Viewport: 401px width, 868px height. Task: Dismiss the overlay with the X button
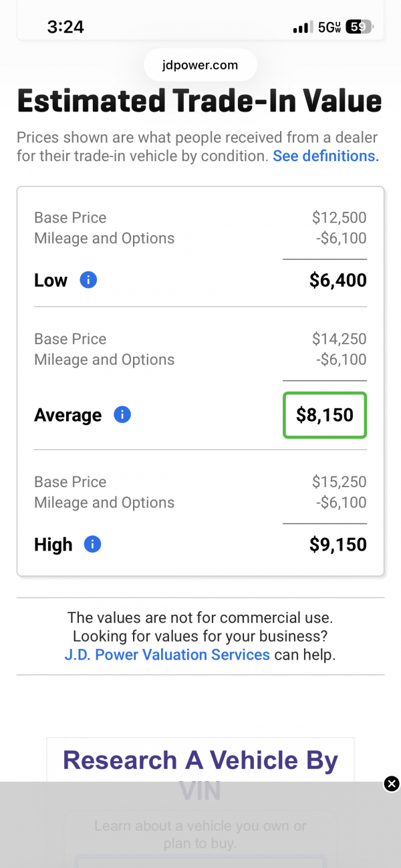pos(392,784)
